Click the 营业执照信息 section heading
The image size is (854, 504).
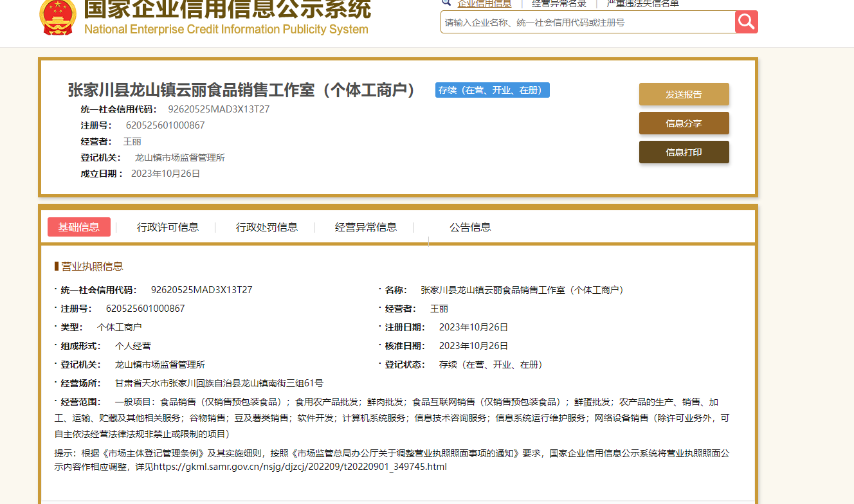(x=92, y=266)
